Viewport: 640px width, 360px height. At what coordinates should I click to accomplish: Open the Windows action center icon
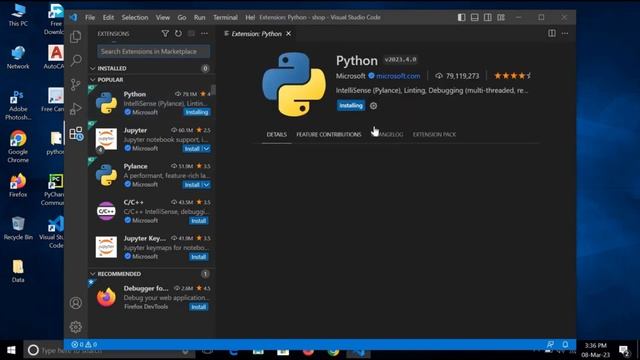623,350
